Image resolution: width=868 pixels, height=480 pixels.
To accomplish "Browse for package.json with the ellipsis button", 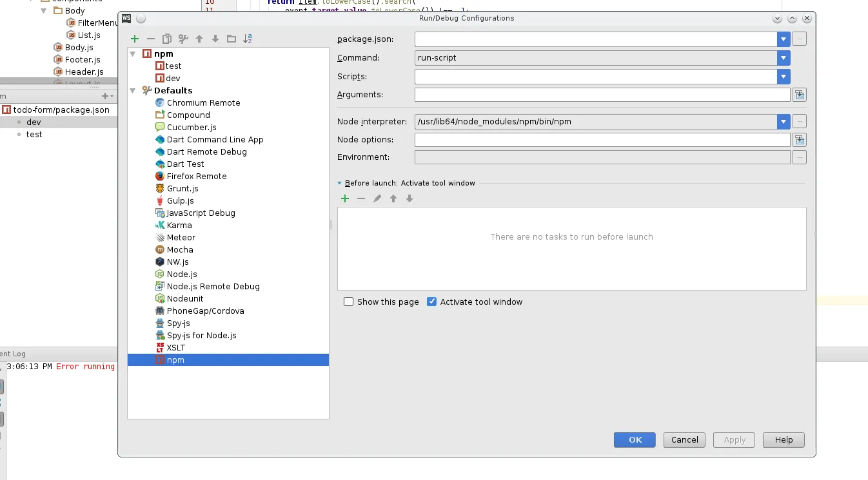I will 800,39.
